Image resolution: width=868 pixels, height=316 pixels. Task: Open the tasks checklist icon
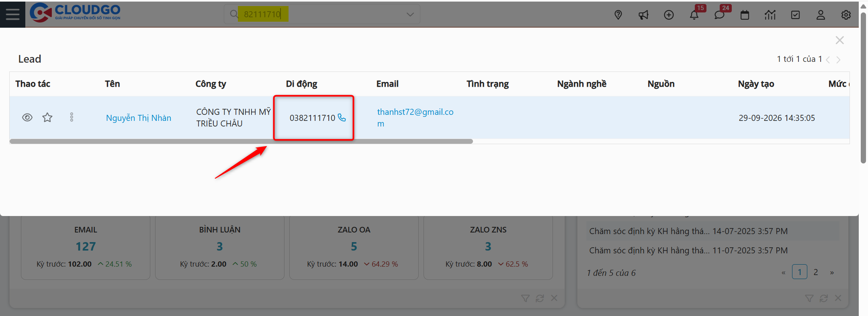click(x=795, y=15)
